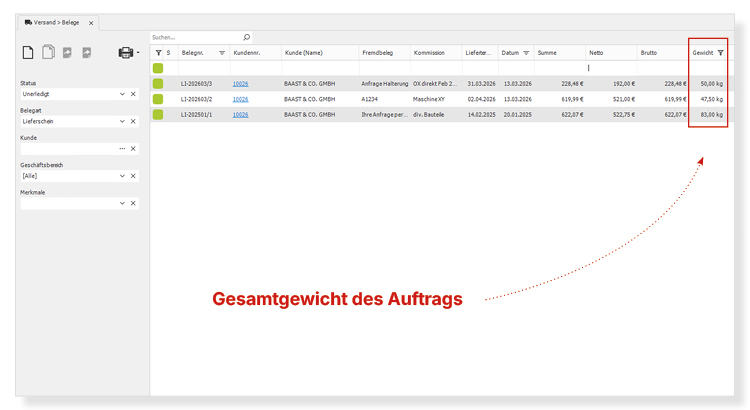Screen dimensions: 750x410
Task: Expand the Geschäftsbereich dropdown
Action: (x=122, y=176)
